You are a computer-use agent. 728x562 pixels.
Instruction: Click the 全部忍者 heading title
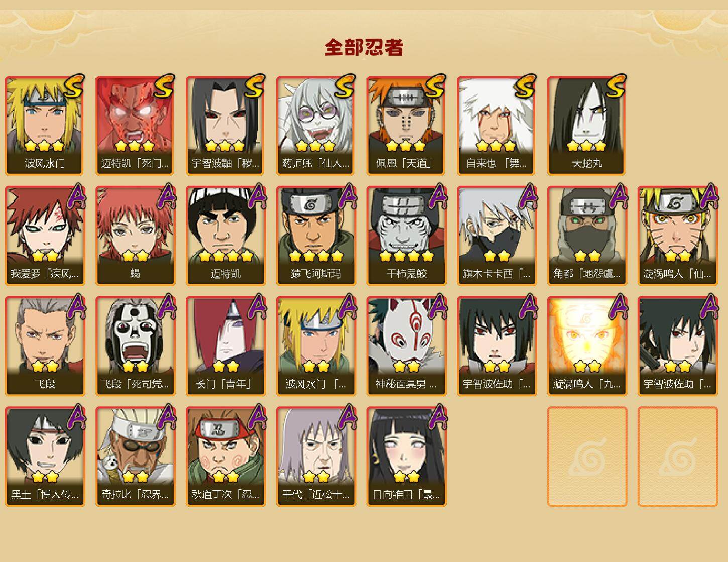tap(364, 47)
